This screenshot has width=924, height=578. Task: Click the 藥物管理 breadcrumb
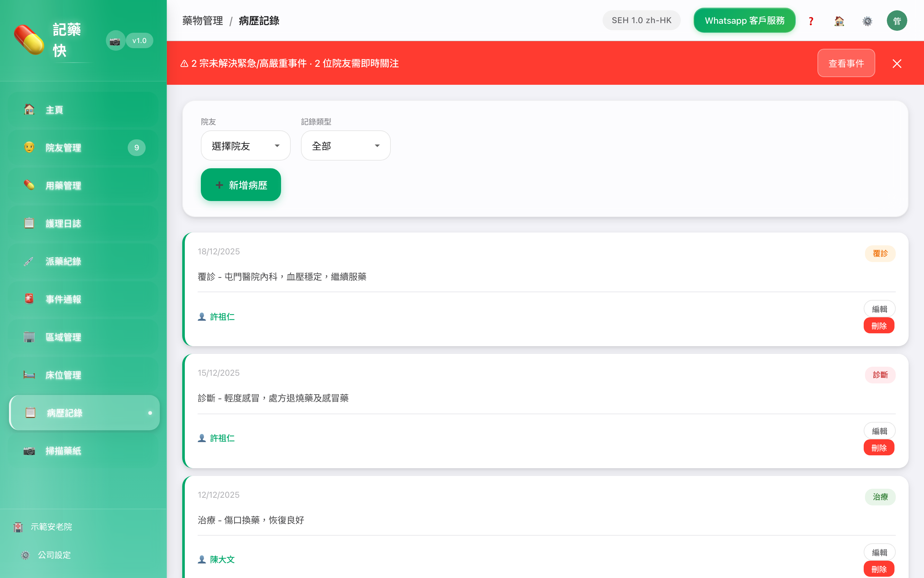[x=203, y=21]
